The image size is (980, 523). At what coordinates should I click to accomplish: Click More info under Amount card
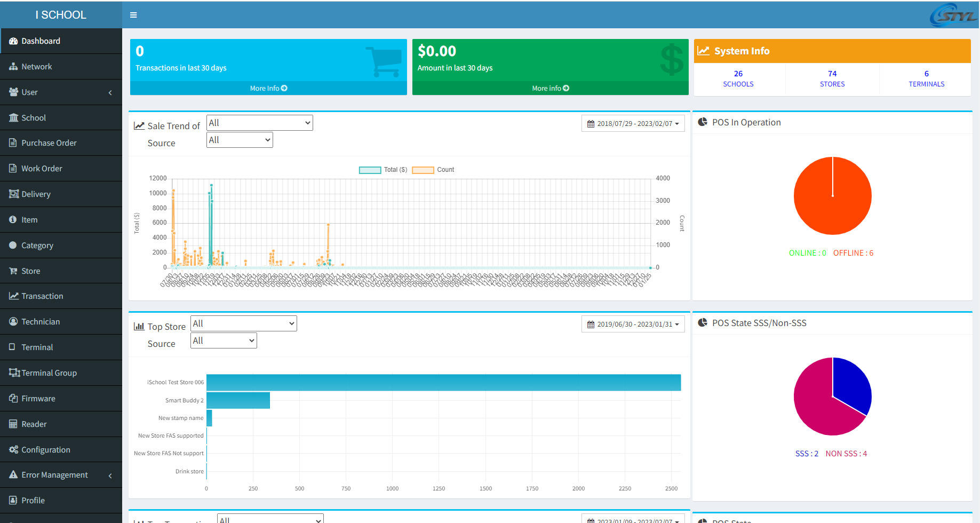550,89
